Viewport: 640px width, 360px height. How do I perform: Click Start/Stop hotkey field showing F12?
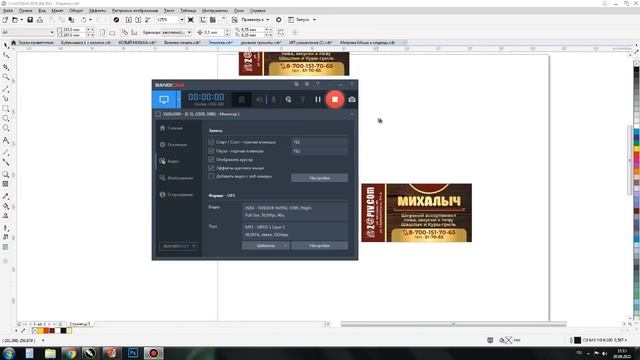point(320,142)
